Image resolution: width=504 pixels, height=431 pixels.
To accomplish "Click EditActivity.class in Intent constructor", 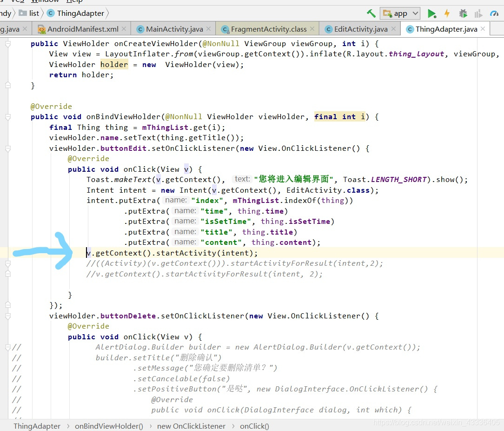I will 328,190.
